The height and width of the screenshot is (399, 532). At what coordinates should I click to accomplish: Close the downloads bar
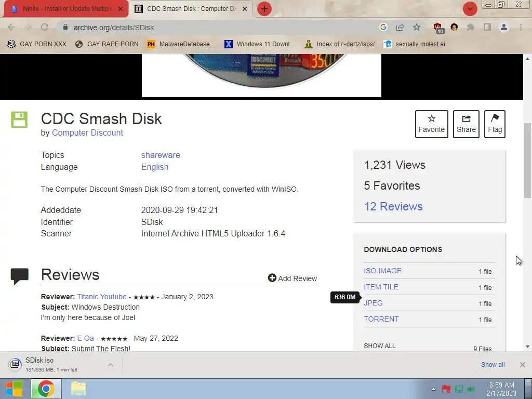pyautogui.click(x=523, y=365)
